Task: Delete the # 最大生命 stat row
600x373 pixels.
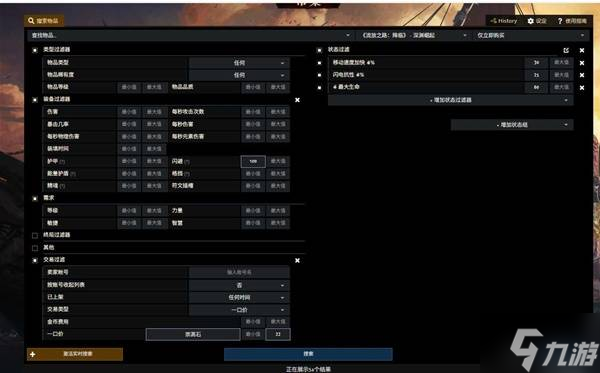Action: (582, 88)
